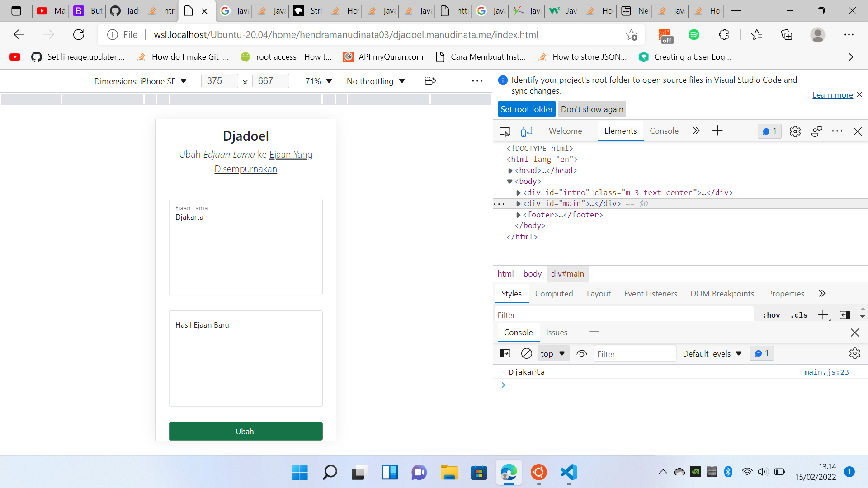Screen dimensions: 868x488
Task: Open DevTools settings gear icon
Action: tap(795, 131)
